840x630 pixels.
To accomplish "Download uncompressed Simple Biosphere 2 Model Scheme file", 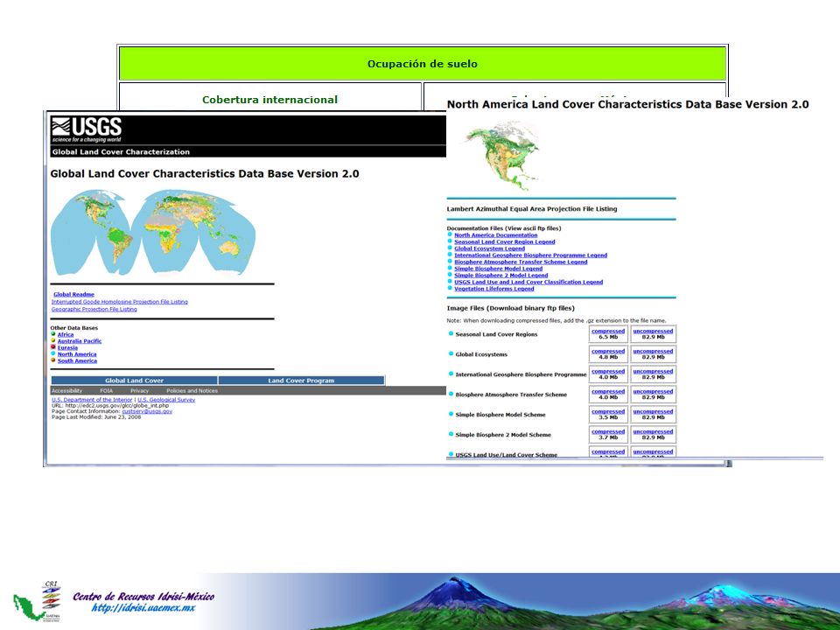I will (653, 431).
